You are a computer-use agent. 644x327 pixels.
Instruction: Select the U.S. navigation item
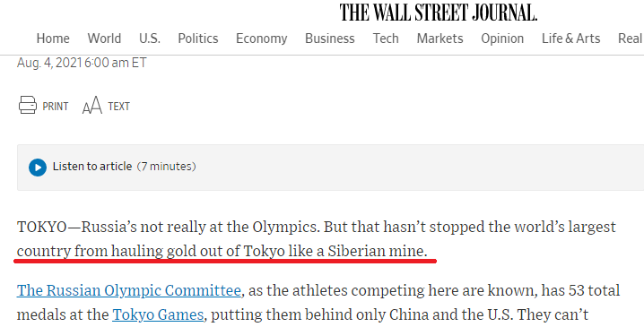click(150, 39)
